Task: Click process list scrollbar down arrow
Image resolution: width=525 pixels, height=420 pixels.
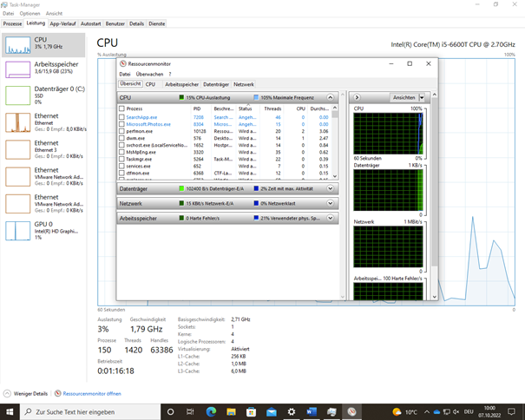Action: click(335, 176)
